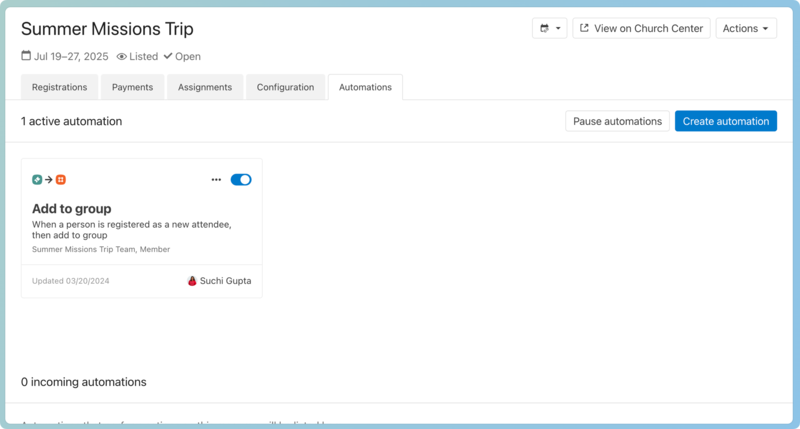Click the eye icon beside Listed
The width and height of the screenshot is (800, 429).
(x=122, y=57)
